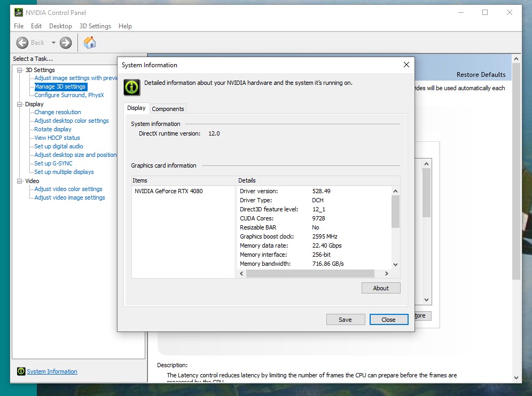Open Set up digital audio task

(x=59, y=146)
